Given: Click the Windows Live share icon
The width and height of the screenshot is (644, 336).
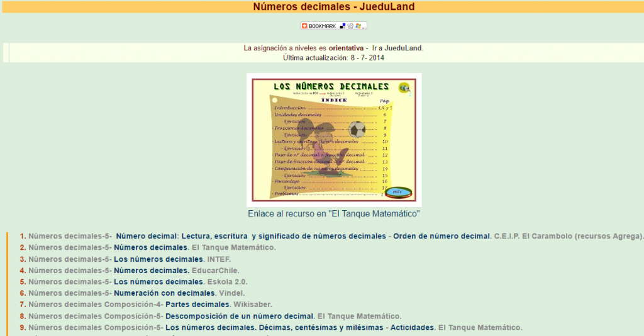Looking at the screenshot, I should click(358, 26).
